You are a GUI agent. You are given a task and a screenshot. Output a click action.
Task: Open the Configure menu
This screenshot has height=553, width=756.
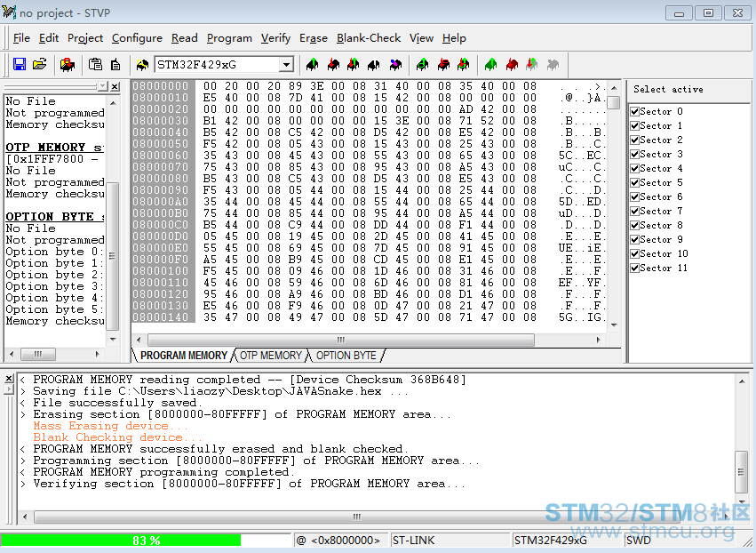click(x=137, y=38)
